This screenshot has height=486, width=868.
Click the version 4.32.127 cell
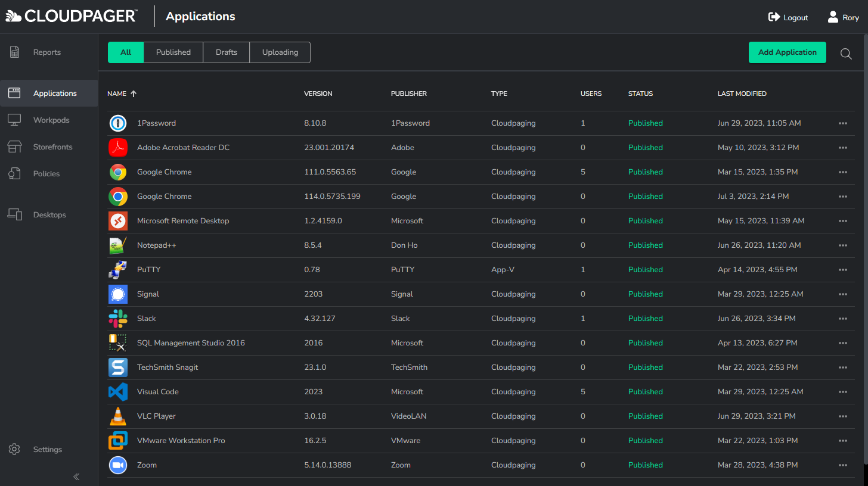[x=320, y=319]
